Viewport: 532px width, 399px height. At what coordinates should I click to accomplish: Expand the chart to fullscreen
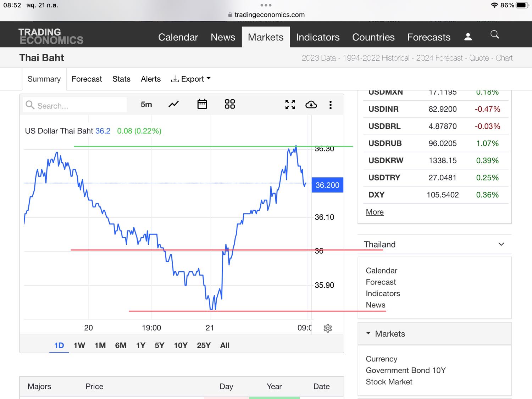tap(290, 104)
